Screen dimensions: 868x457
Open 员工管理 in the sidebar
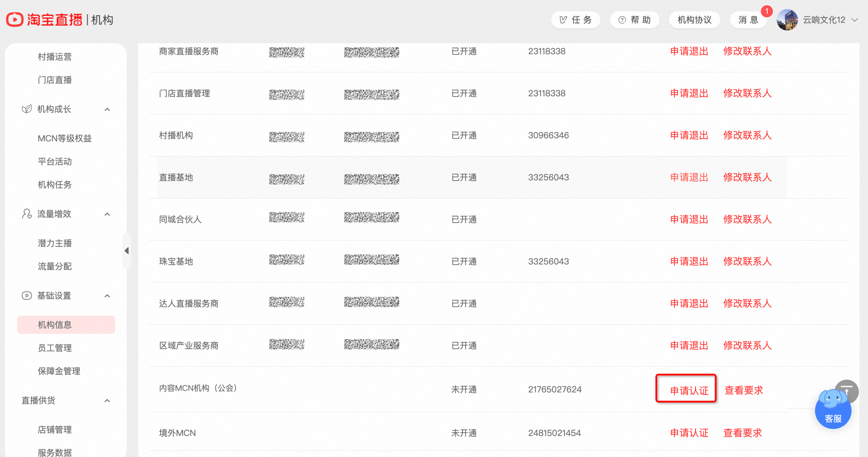[55, 348]
